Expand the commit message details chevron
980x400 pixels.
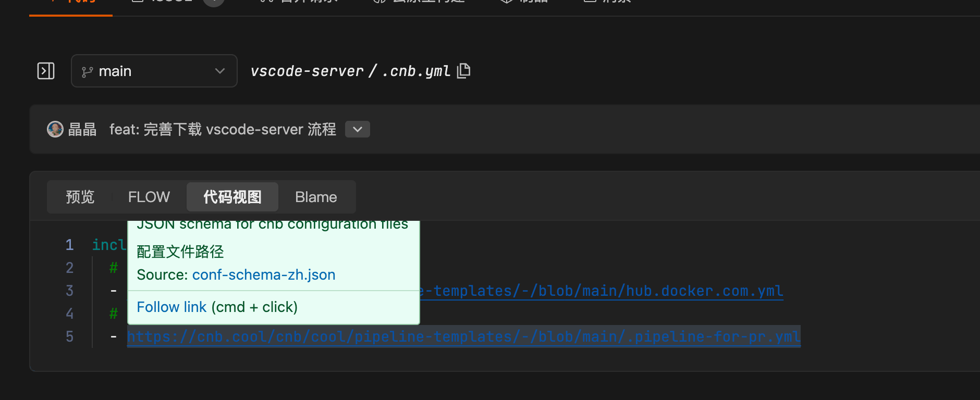(358, 129)
